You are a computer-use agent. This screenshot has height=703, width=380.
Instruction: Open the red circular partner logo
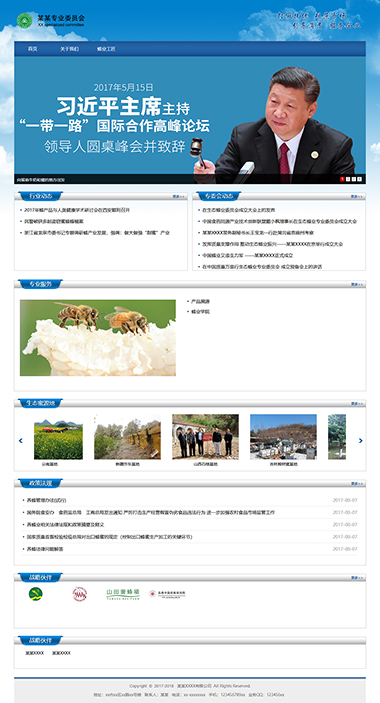point(79,594)
